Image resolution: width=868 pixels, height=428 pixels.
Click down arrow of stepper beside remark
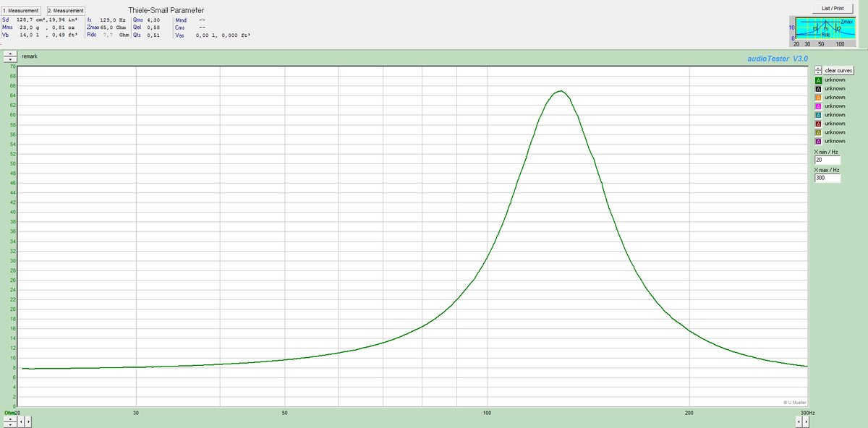10,59
